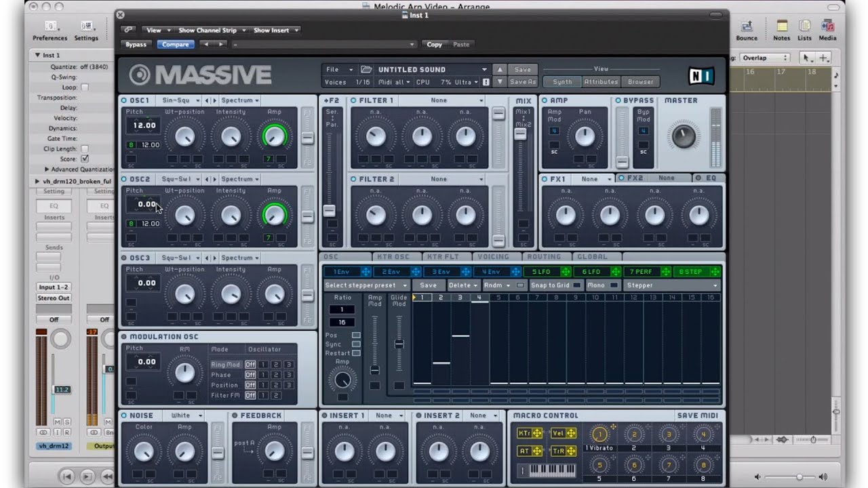868x488 pixels.
Task: Open the Midi all channel dropdown
Action: pyautogui.click(x=393, y=82)
